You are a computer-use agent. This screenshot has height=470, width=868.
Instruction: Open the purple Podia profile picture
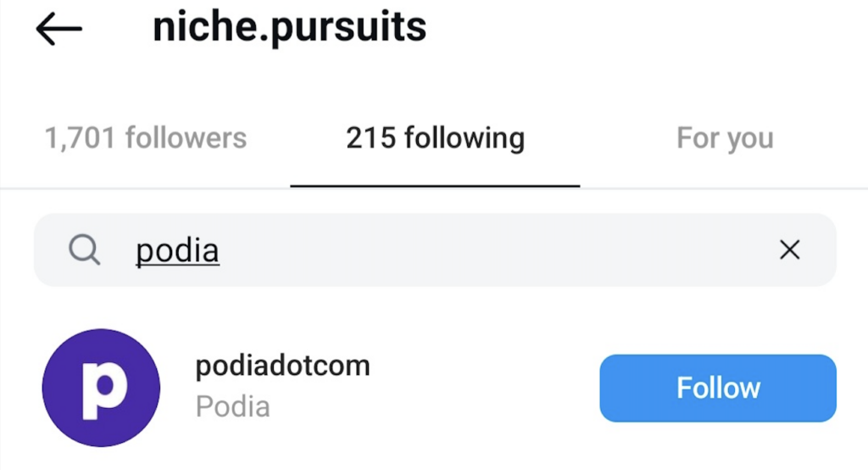pyautogui.click(x=102, y=388)
